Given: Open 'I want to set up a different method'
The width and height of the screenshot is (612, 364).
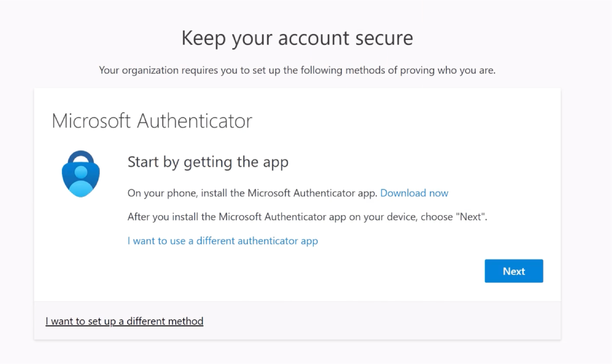Looking at the screenshot, I should click(124, 321).
